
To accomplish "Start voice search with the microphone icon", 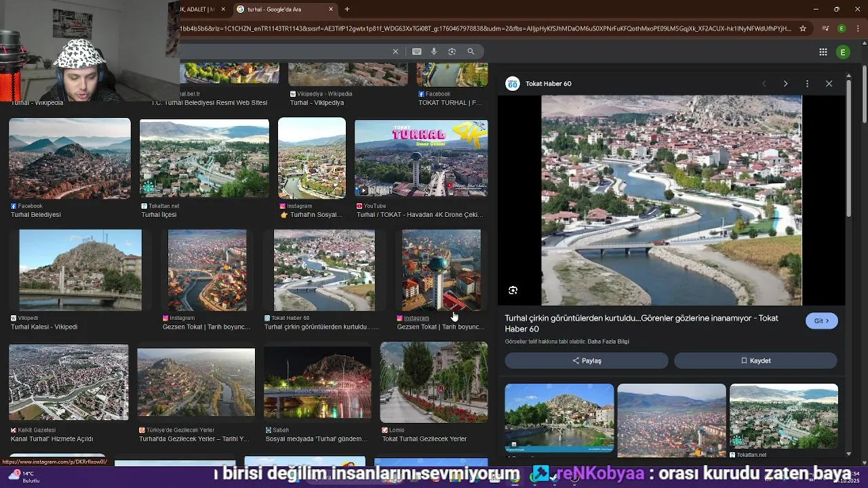I will point(434,52).
